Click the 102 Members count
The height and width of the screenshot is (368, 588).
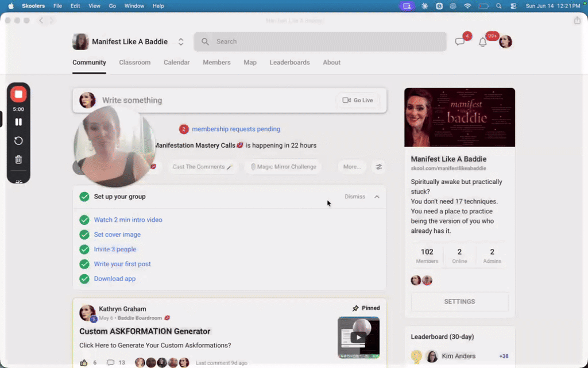(x=427, y=255)
